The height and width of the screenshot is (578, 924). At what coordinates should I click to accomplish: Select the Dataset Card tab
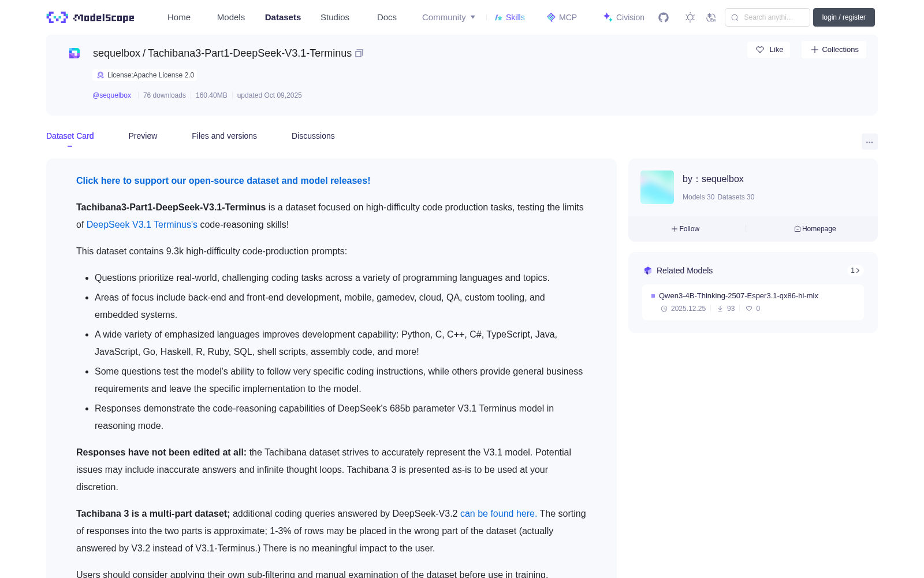[70, 136]
